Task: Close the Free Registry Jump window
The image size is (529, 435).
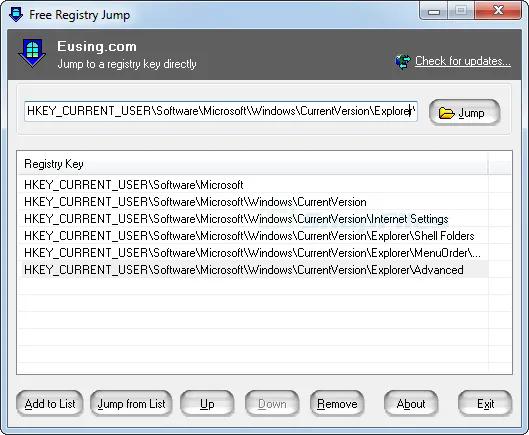Action: (498, 10)
